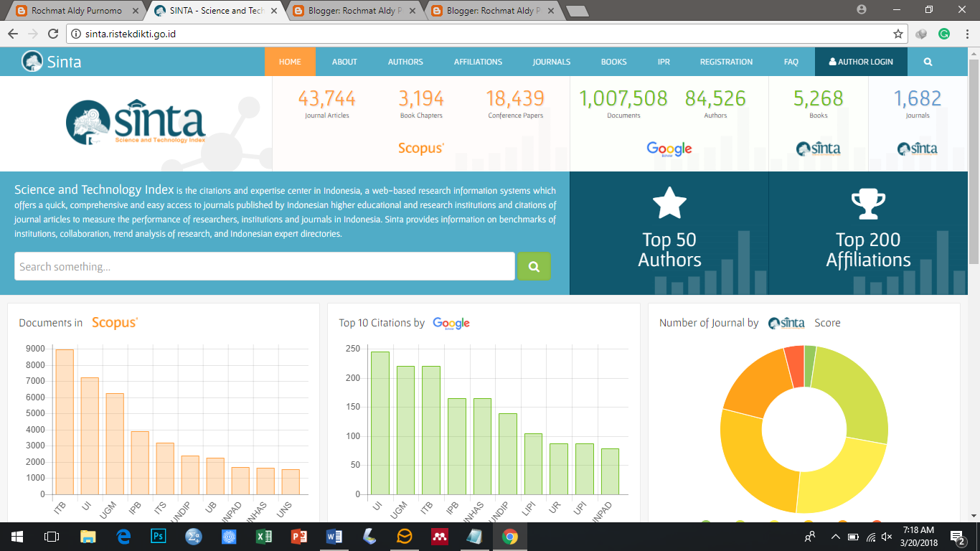This screenshot has height=551, width=980.
Task: Open the AUTHORS menu item
Action: [405, 62]
